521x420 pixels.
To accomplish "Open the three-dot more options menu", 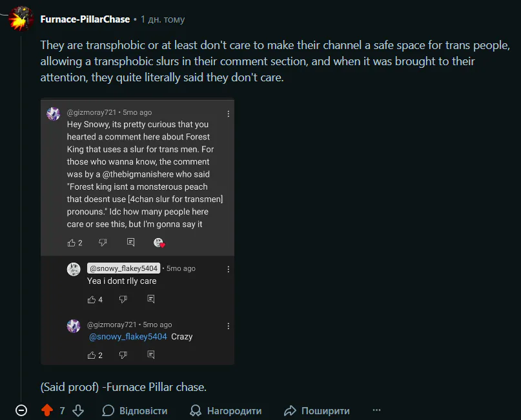I will (x=377, y=410).
